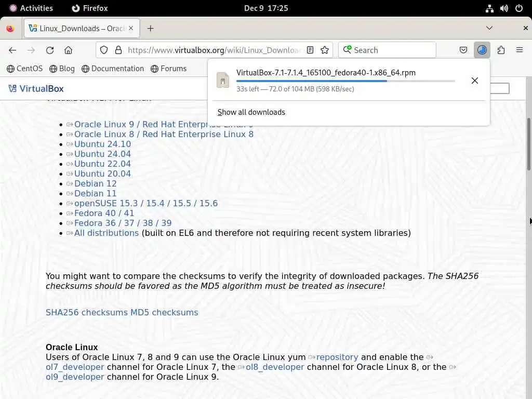Click the tracking protection shield icon

point(104,50)
